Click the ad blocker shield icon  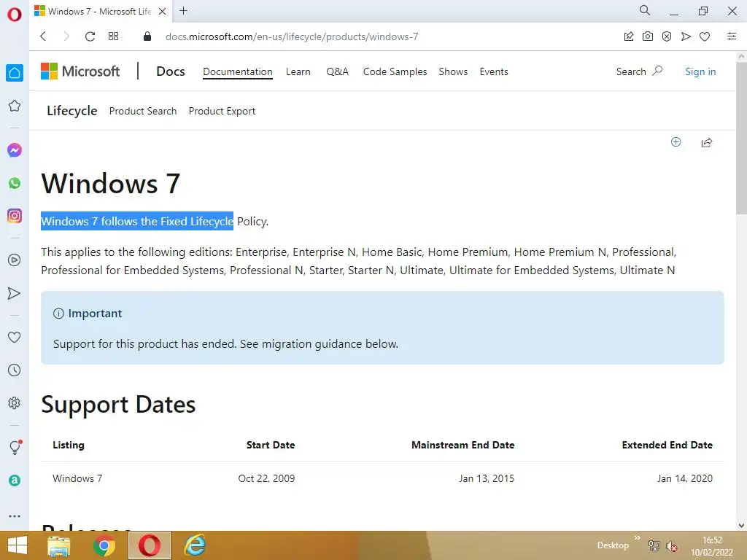point(667,36)
